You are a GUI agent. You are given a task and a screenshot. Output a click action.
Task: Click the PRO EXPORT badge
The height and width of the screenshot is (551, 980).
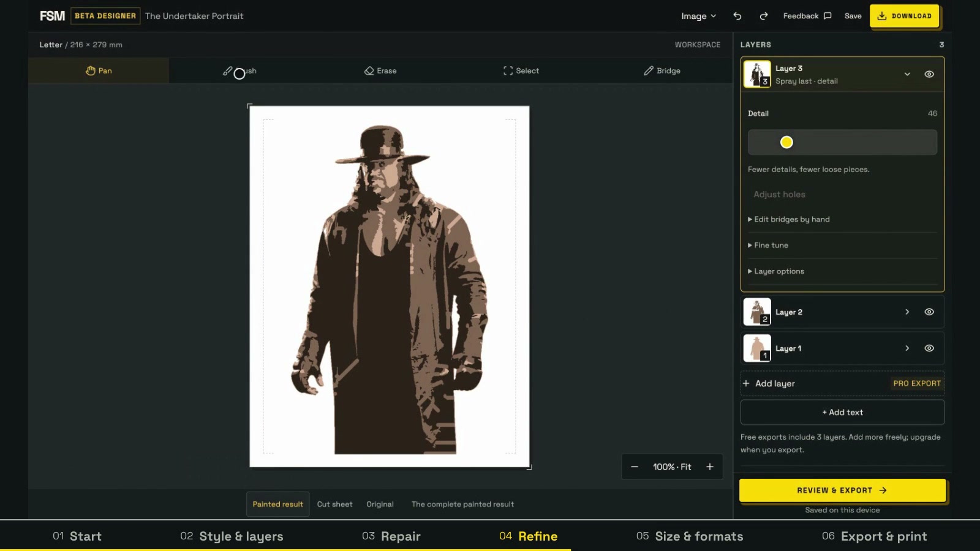coord(917,383)
